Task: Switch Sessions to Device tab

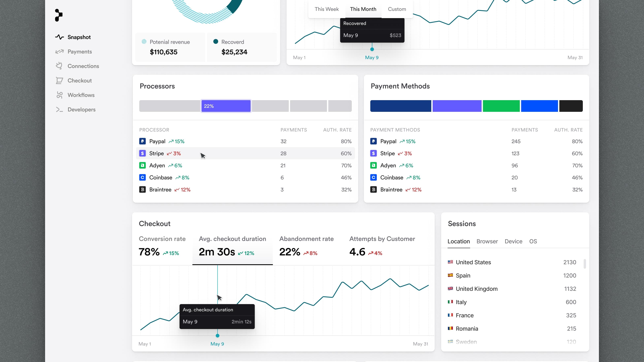Action: coord(513,241)
